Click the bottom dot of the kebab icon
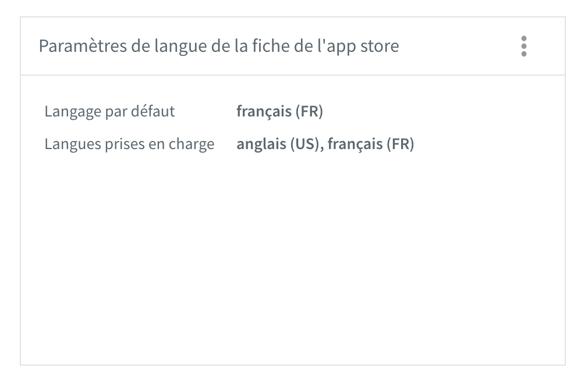The height and width of the screenshot is (382, 588). [x=524, y=54]
